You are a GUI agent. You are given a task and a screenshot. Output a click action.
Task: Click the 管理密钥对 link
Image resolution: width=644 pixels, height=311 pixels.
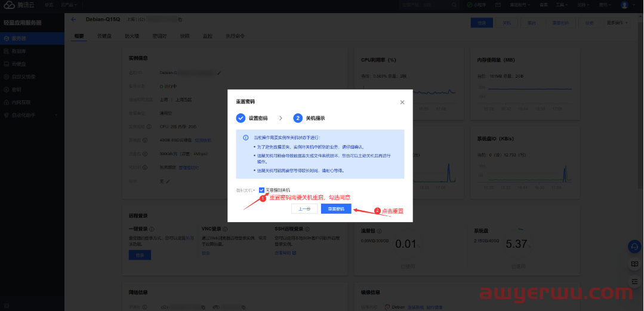pos(189,167)
